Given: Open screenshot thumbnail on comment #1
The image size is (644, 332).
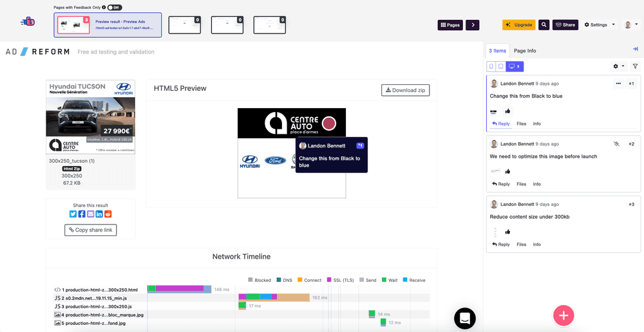Looking at the screenshot, I should coord(494,111).
